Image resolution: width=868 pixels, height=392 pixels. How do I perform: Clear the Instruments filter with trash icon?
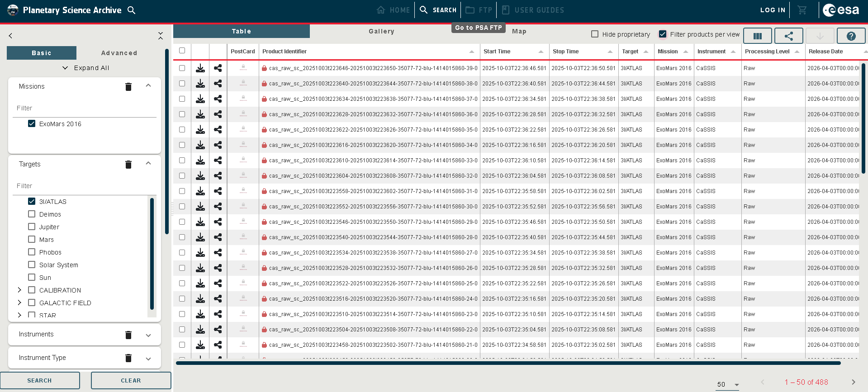point(128,335)
